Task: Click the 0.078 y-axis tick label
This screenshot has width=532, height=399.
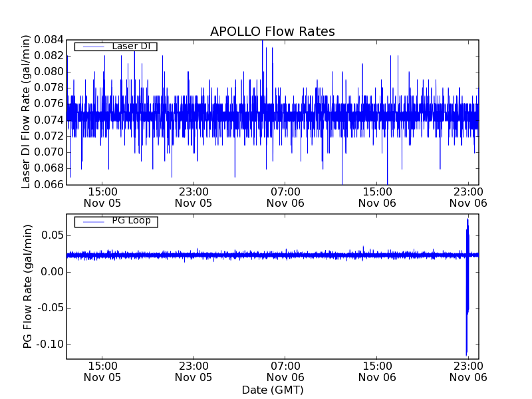Action: pos(49,88)
